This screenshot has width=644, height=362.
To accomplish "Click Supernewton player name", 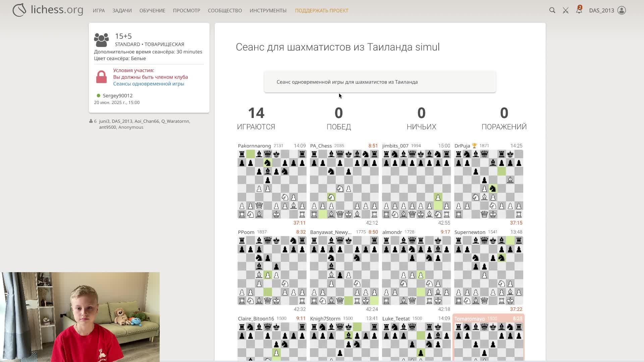I will 470,232.
